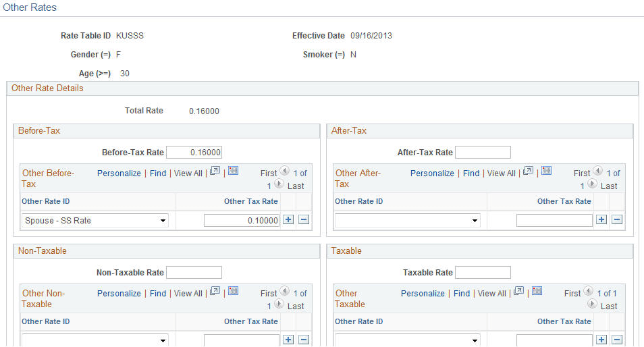Add a row in Other After-Tax grid
Image resolution: width=644 pixels, height=347 pixels.
[601, 219]
